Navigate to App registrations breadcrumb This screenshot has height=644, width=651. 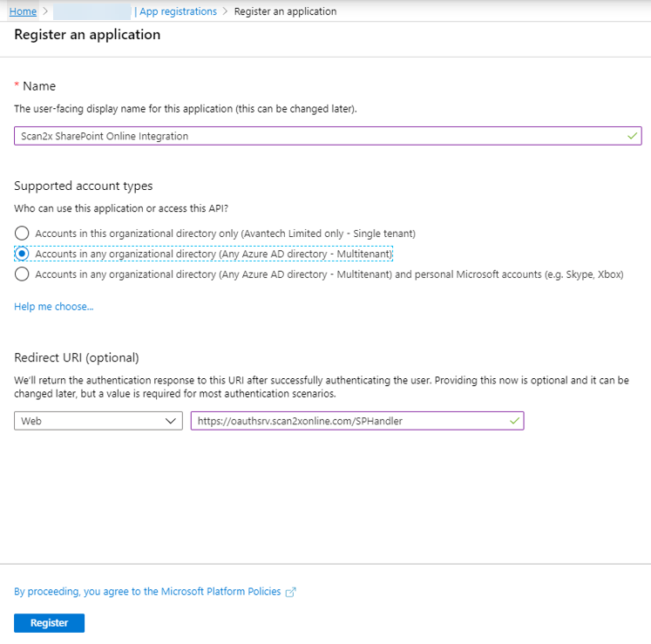tap(178, 11)
